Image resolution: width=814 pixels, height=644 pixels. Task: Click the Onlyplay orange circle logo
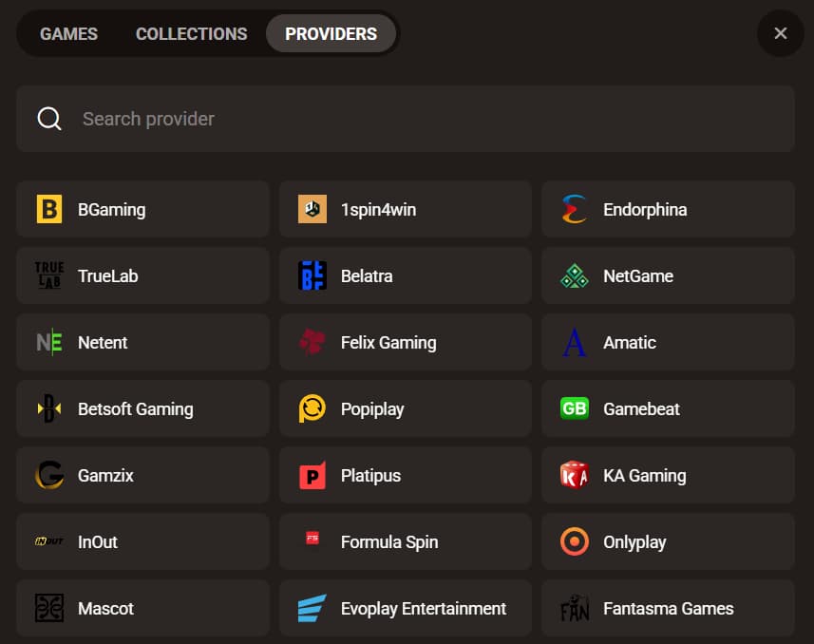[x=574, y=541]
